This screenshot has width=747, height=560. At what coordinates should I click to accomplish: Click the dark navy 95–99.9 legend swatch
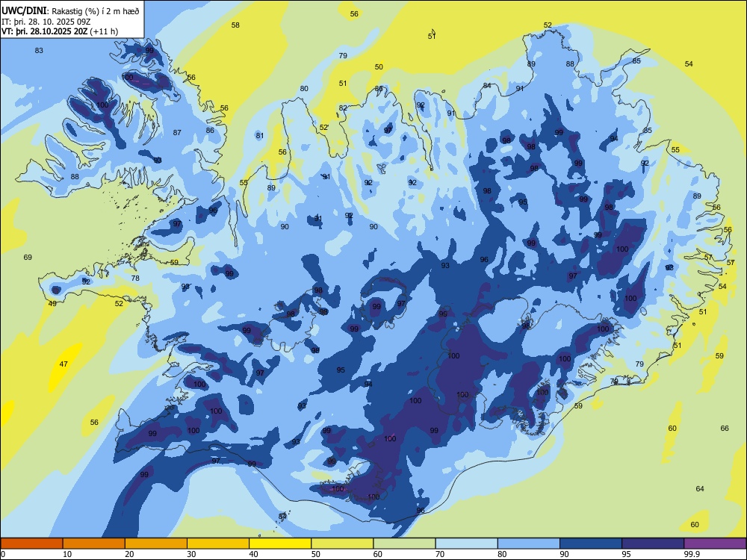(x=653, y=544)
